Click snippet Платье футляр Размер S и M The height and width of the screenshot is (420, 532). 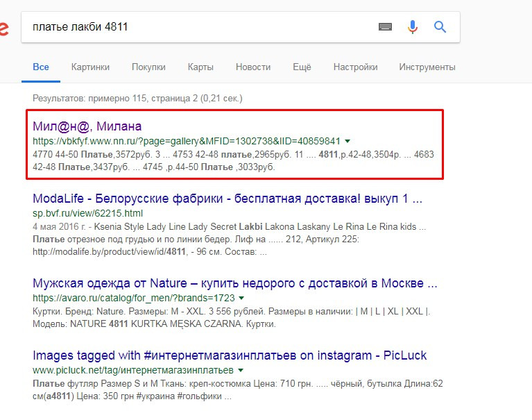(x=237, y=389)
